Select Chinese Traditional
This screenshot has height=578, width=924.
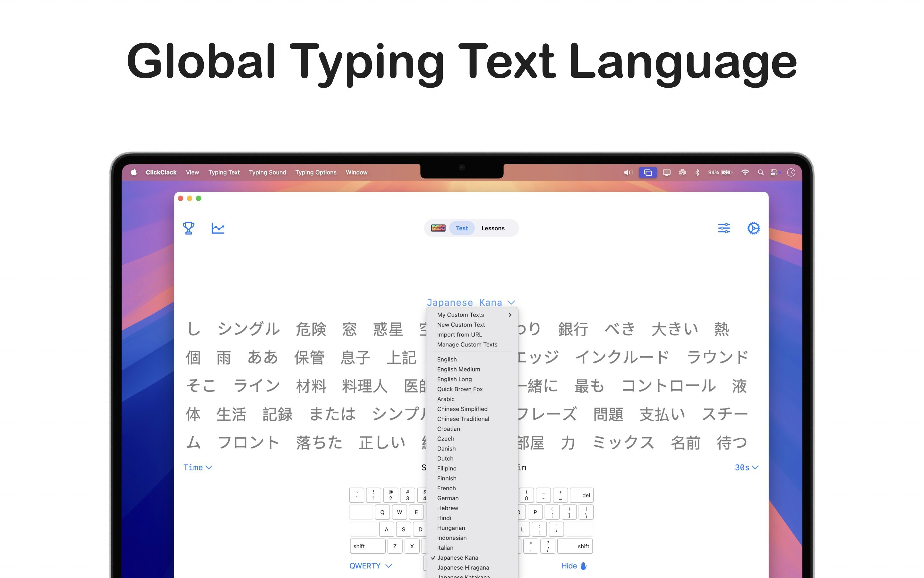pyautogui.click(x=472, y=419)
